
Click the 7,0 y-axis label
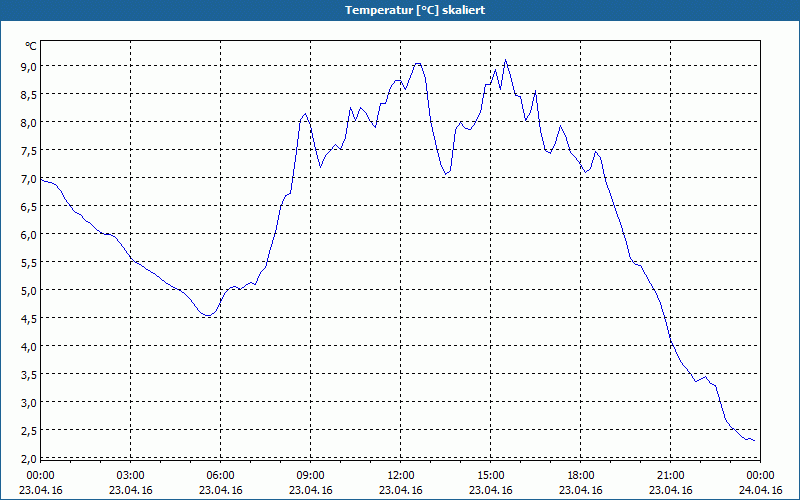[29, 179]
